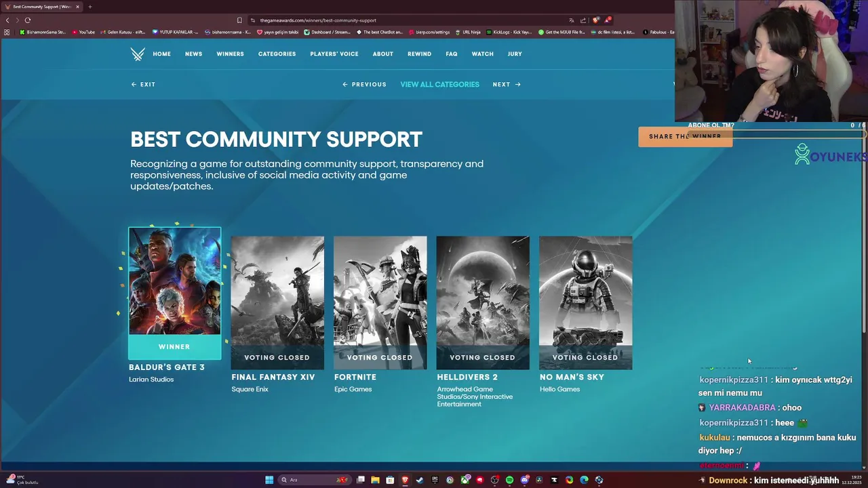Image resolution: width=868 pixels, height=488 pixels.
Task: Select the Final Fantasy XIV nominee image
Action: (x=277, y=303)
